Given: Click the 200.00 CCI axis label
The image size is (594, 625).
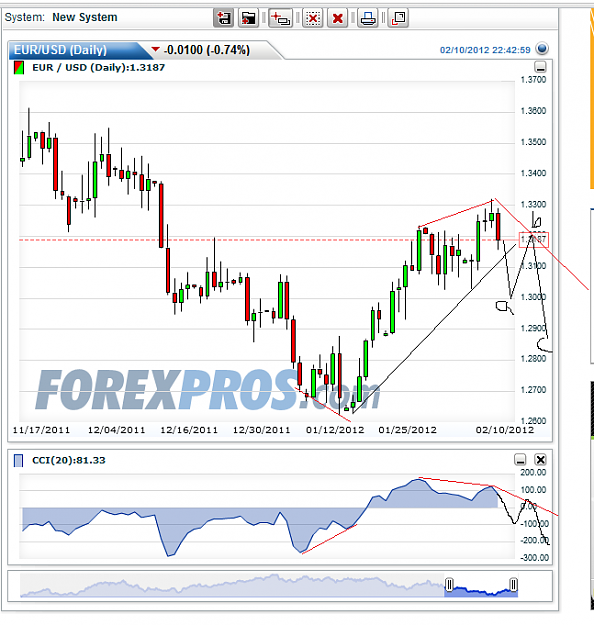Looking at the screenshot, I should (x=533, y=472).
